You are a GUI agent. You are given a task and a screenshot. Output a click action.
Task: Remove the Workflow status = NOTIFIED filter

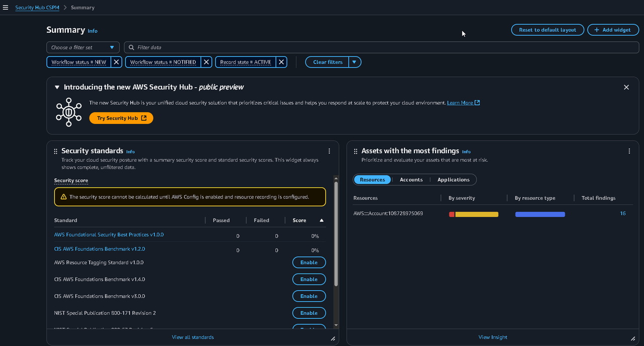[x=206, y=62]
